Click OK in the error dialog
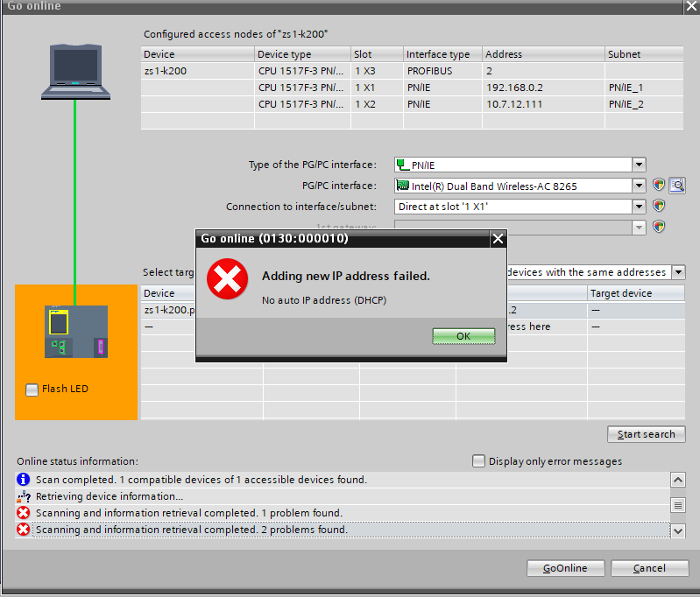This screenshot has height=597, width=700. (463, 336)
